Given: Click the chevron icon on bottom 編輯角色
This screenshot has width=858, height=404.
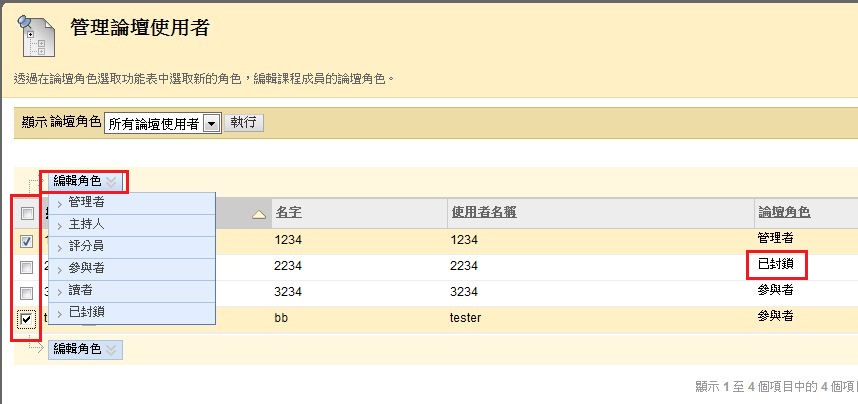Looking at the screenshot, I should 111,349.
